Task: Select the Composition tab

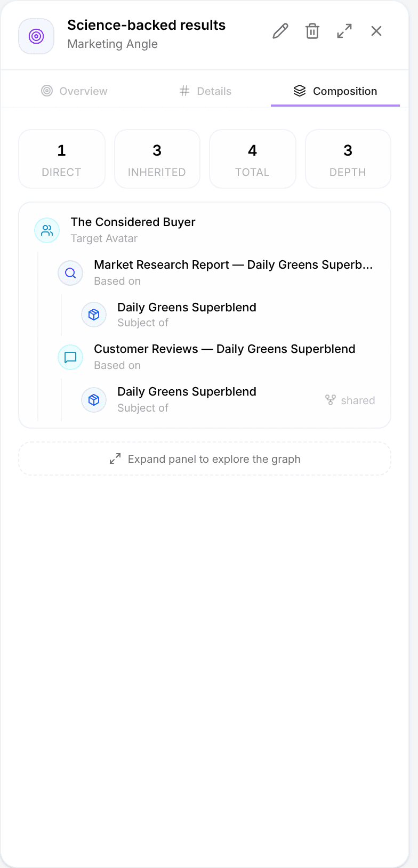Action: [335, 91]
